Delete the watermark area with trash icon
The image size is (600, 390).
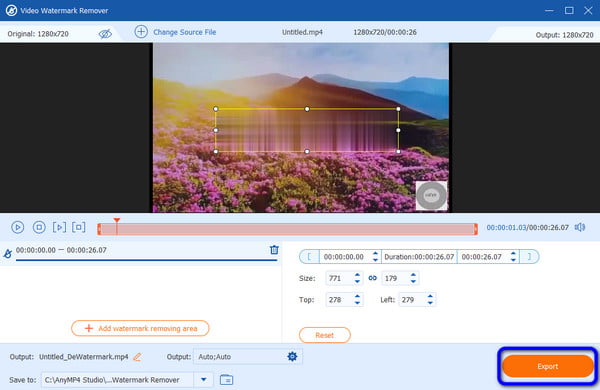(274, 250)
